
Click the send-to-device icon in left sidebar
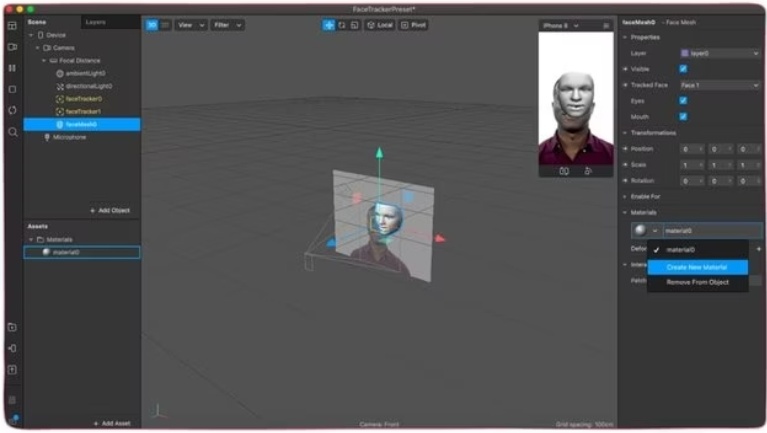click(x=12, y=348)
